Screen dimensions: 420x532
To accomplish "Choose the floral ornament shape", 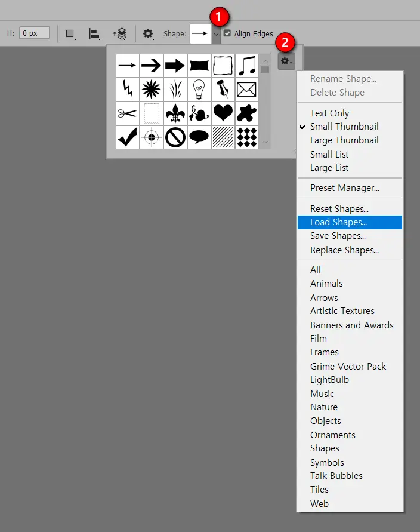I will point(199,113).
